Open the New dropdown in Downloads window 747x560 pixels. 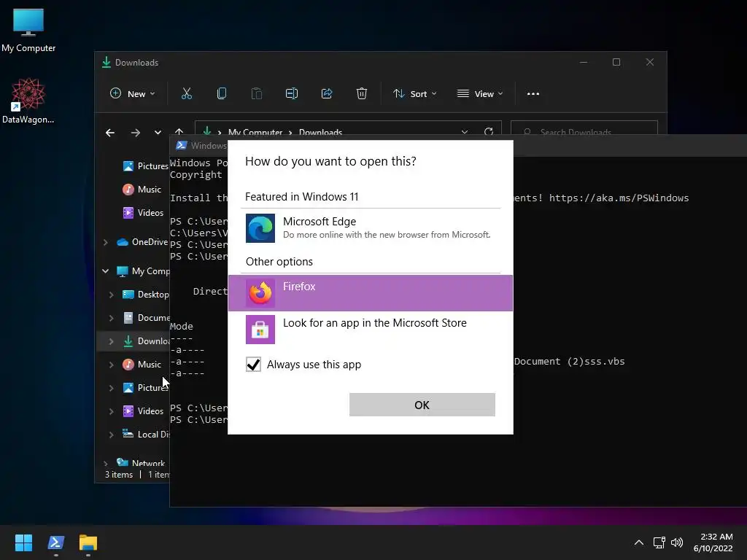tap(133, 94)
